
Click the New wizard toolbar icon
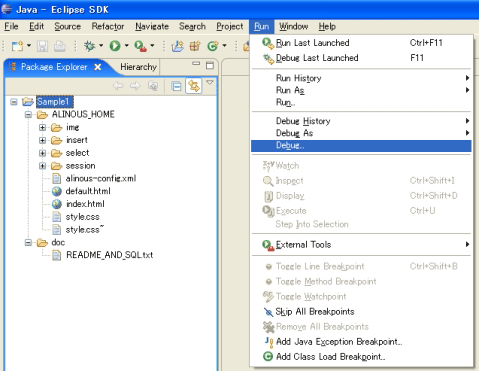pyautogui.click(x=17, y=46)
